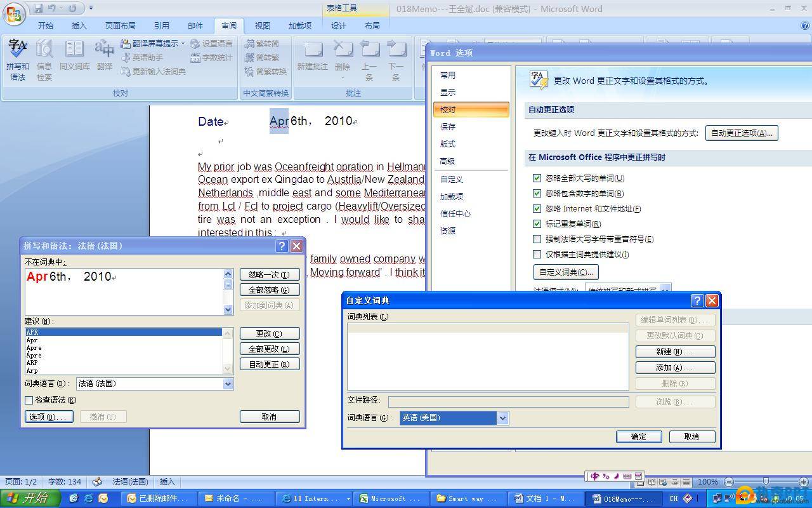The image size is (812, 508).
Task: Click 更新输入法词典 in the ribbon
Action: (153, 72)
